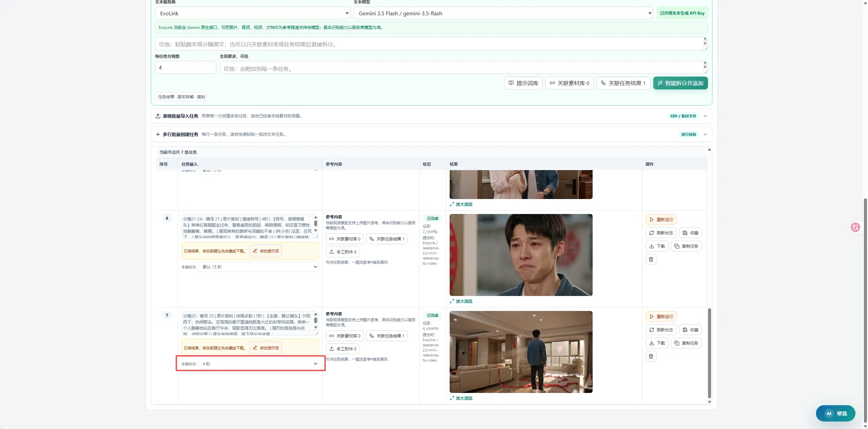Click the 当前节点共 7 条任务 label
This screenshot has height=429, width=868.
point(178,152)
